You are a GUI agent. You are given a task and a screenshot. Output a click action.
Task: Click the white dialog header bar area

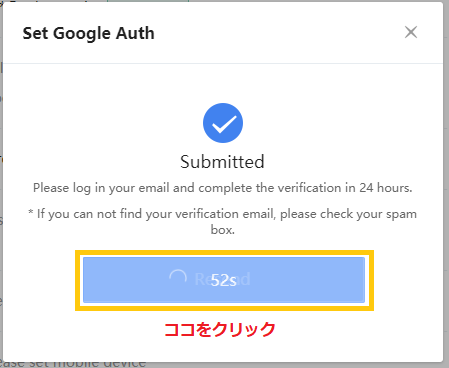point(223,33)
